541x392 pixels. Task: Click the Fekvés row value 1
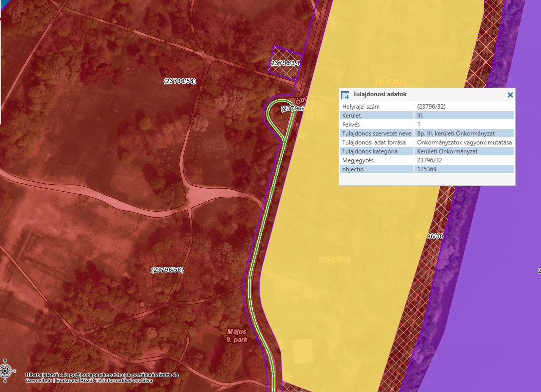tap(419, 124)
